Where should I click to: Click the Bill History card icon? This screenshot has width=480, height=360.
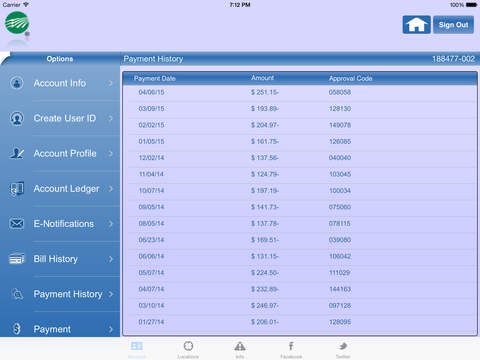17,259
